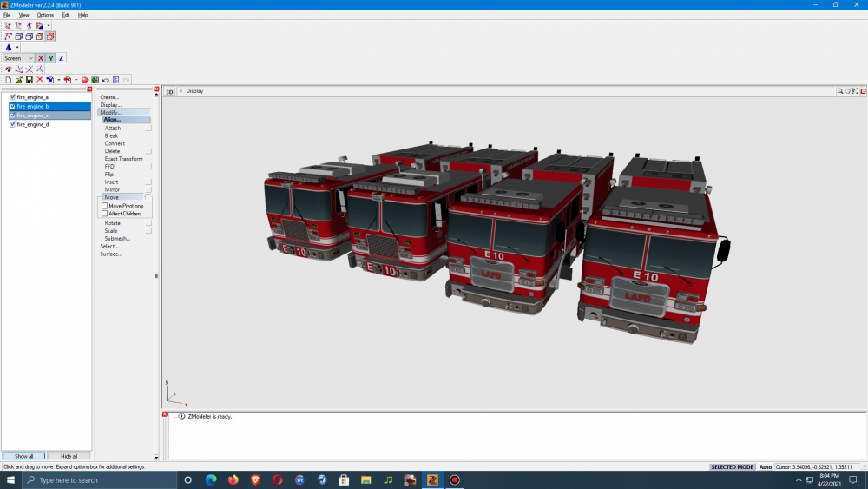
Task: Open the File menu
Action: pyautogui.click(x=7, y=15)
